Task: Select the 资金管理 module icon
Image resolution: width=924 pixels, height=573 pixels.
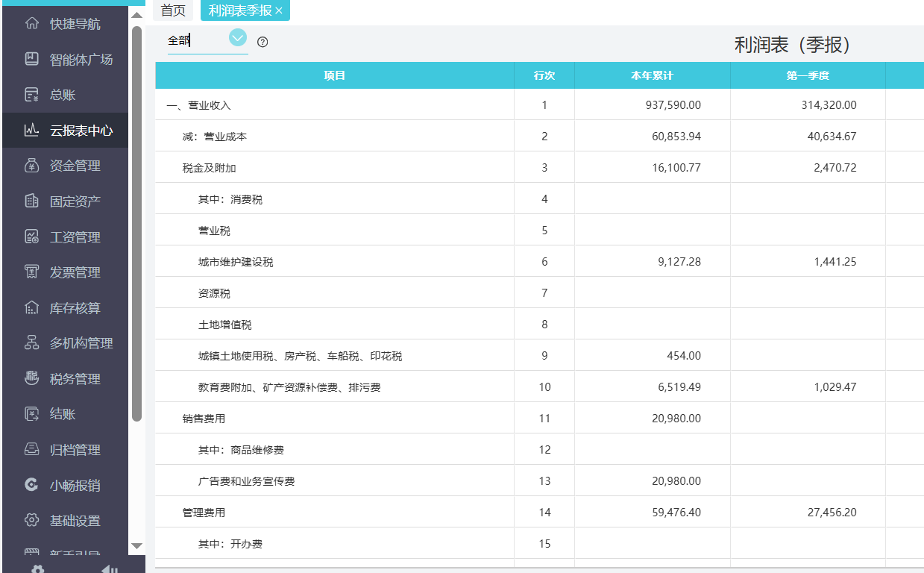Action: coord(31,166)
